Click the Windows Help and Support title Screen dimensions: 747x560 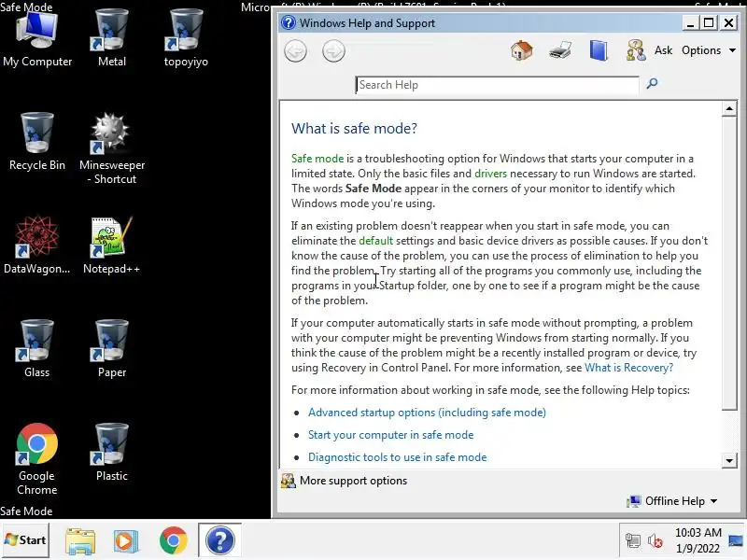(367, 22)
